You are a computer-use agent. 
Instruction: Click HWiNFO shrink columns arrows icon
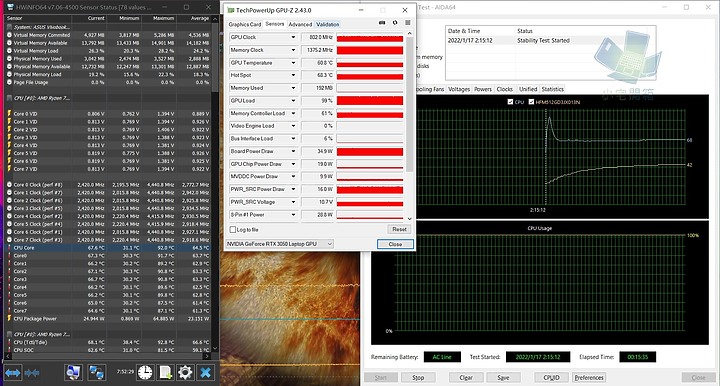coord(32,373)
